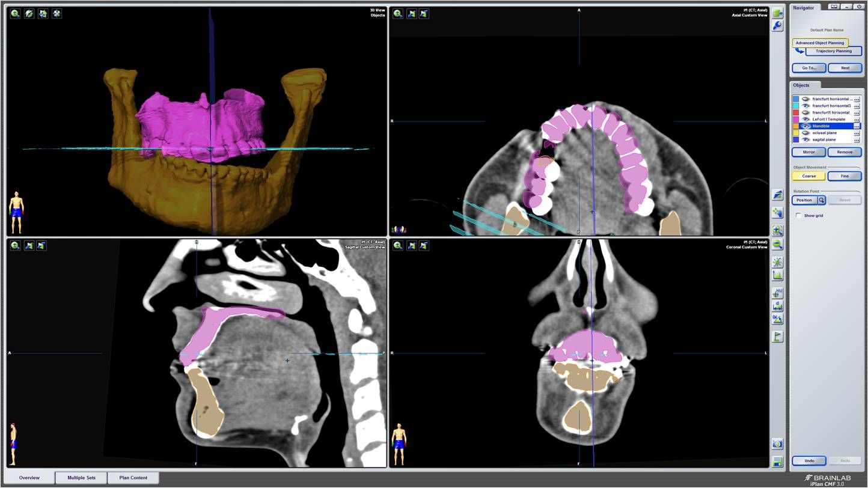Open properties menu for the Mandible object
868x488 pixels.
pos(857,126)
